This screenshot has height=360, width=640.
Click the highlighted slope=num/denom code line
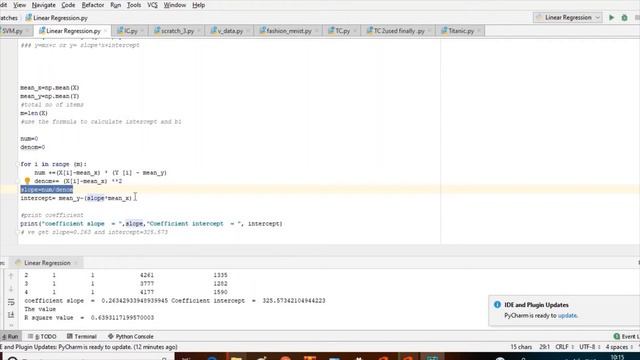pyautogui.click(x=47, y=190)
